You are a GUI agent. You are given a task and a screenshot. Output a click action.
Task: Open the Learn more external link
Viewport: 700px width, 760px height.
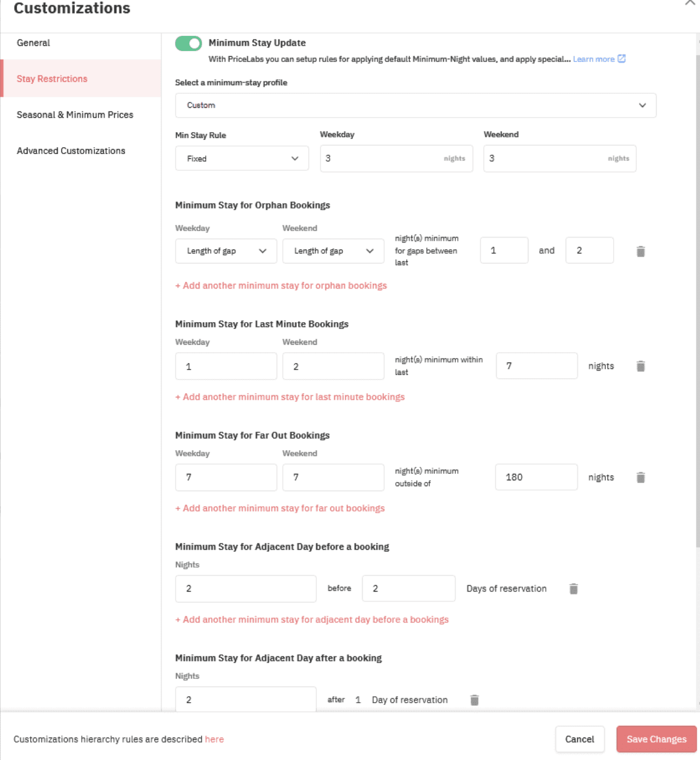599,59
